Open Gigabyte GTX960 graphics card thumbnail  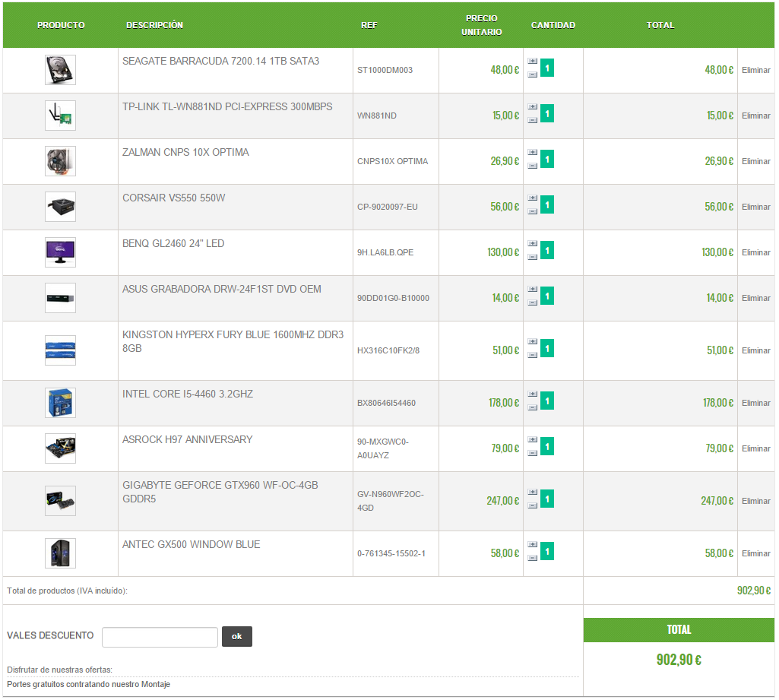[60, 502]
